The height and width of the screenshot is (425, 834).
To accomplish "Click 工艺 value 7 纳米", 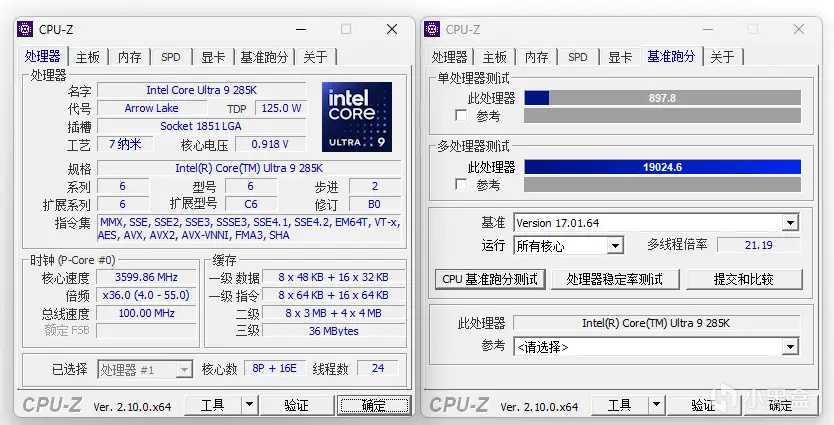I will [126, 144].
